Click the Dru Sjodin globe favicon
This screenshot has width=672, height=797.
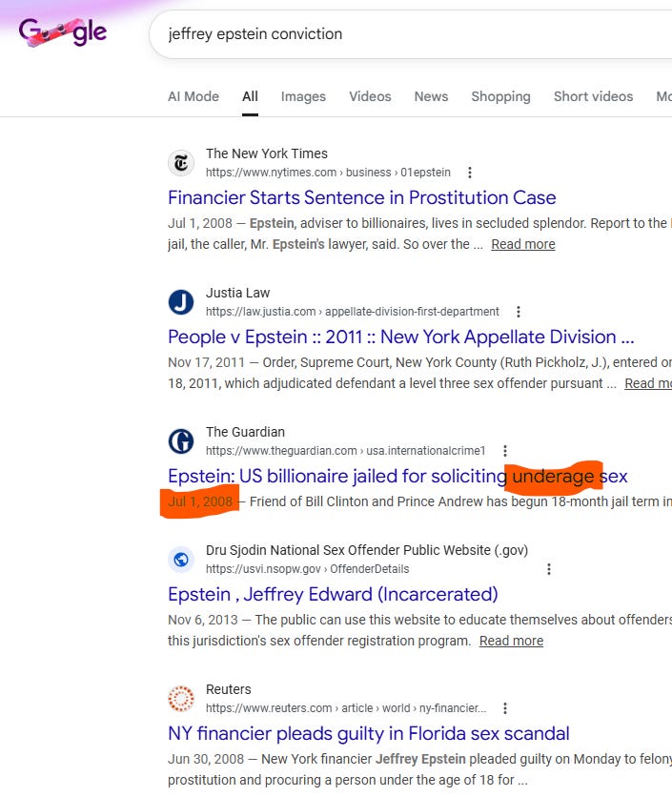click(181, 560)
